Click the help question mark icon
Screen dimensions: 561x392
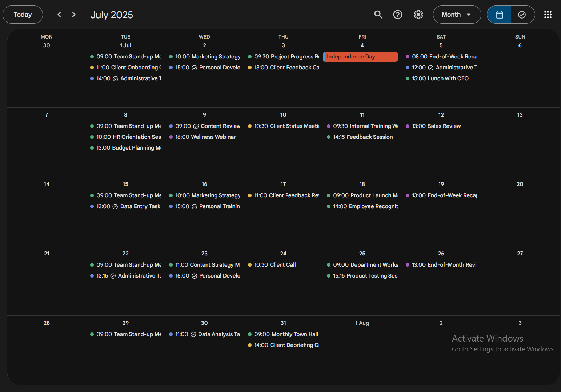pyautogui.click(x=398, y=15)
